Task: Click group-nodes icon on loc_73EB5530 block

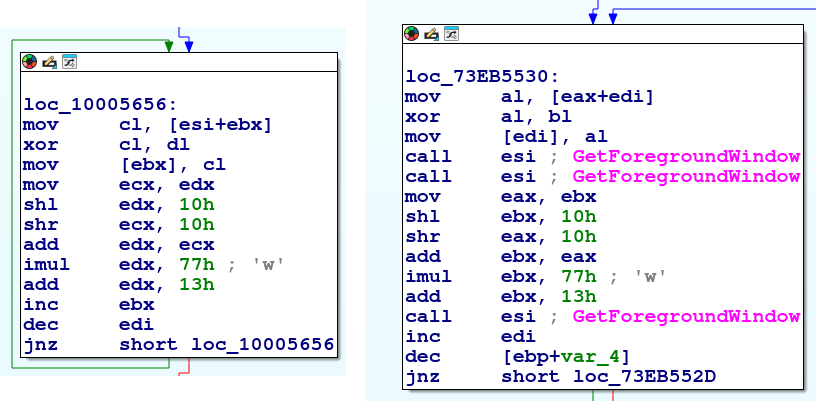Action: click(450, 34)
